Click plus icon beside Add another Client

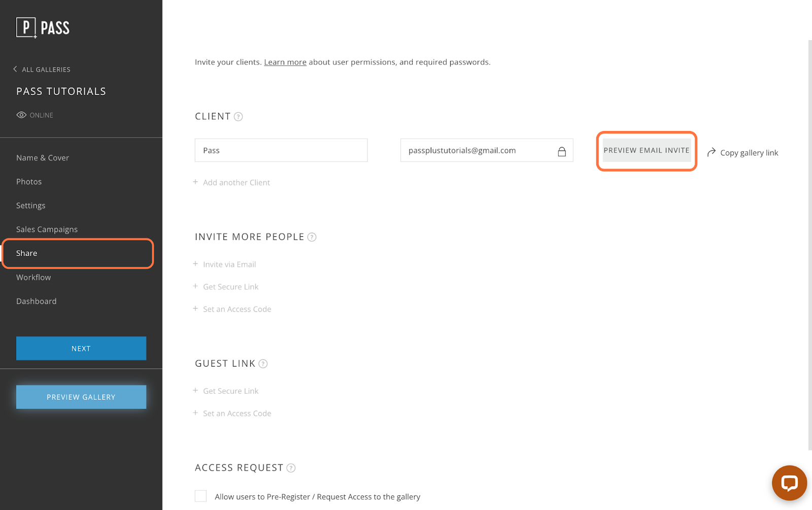195,182
